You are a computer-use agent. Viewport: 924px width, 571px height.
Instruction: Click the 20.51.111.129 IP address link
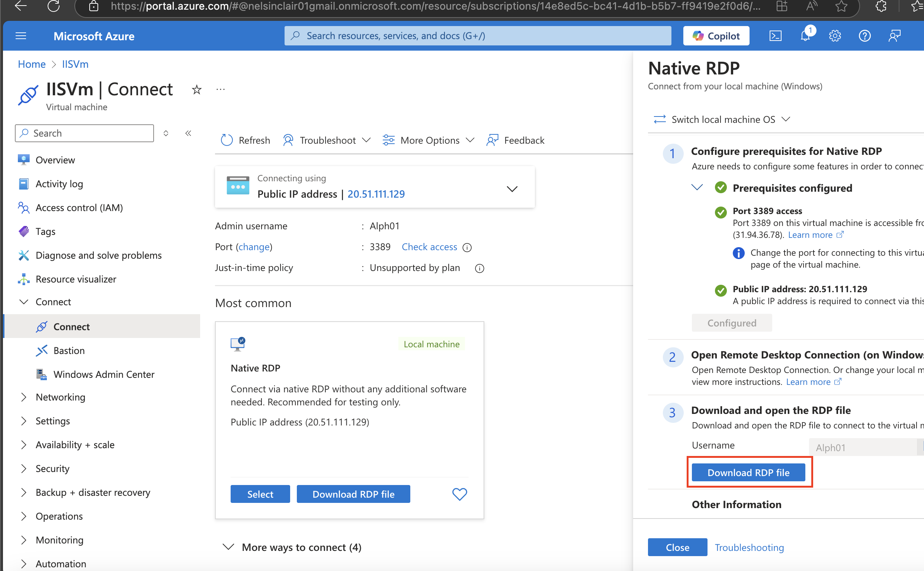pyautogui.click(x=376, y=194)
